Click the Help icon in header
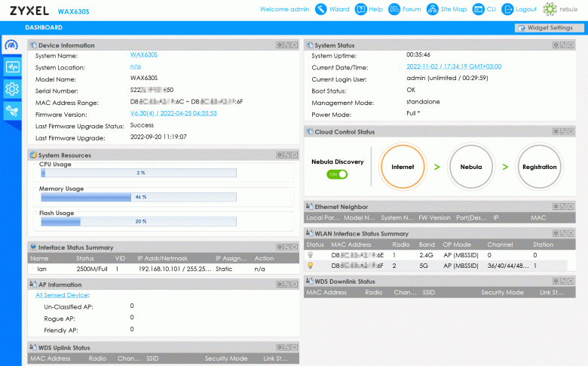The width and height of the screenshot is (588, 366). pyautogui.click(x=361, y=9)
